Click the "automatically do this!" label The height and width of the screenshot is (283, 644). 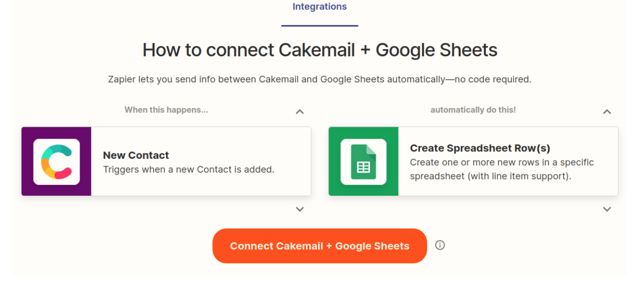pos(473,110)
